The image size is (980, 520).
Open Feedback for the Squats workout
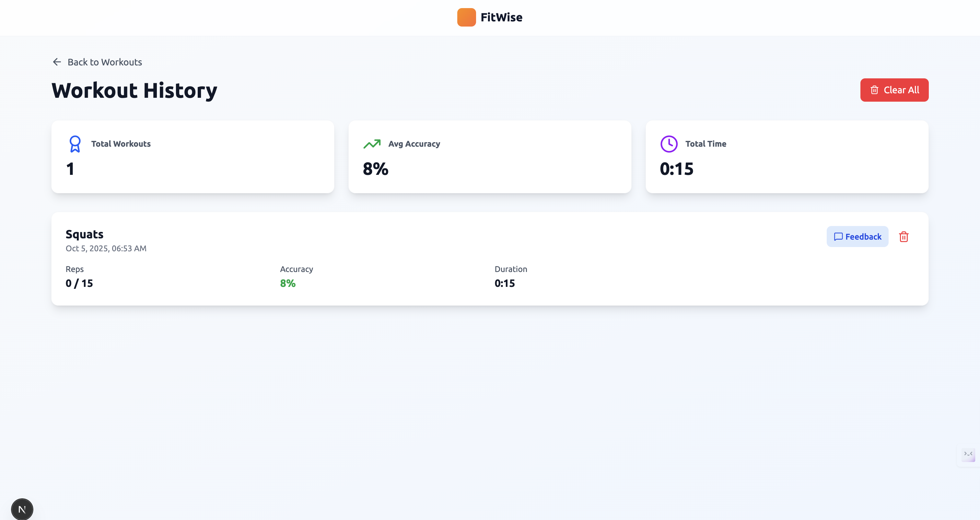pyautogui.click(x=857, y=237)
